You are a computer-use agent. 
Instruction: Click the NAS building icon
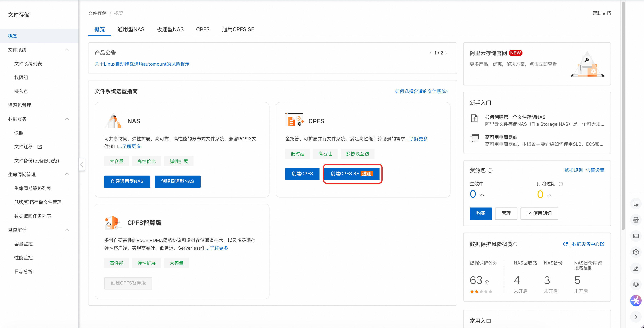(x=113, y=120)
